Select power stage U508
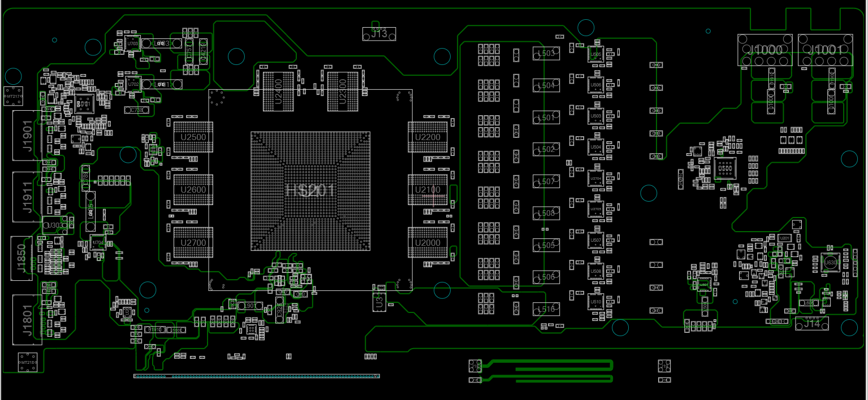 pyautogui.click(x=595, y=271)
